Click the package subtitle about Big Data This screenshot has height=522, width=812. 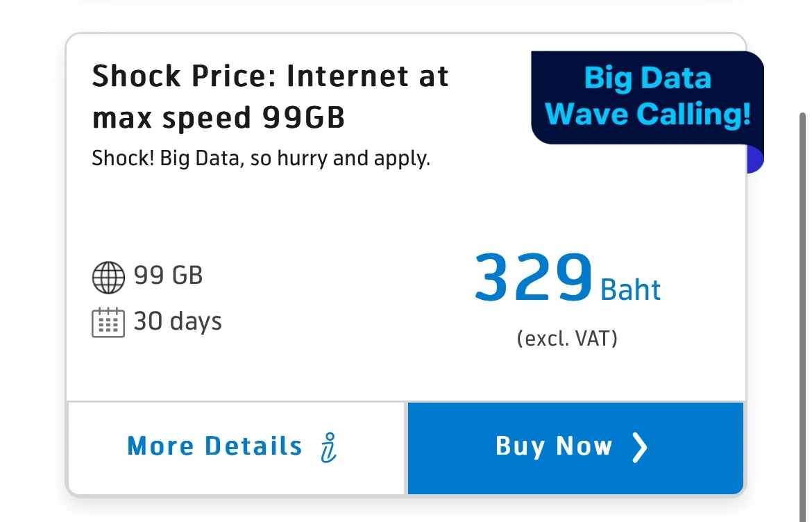(x=261, y=158)
